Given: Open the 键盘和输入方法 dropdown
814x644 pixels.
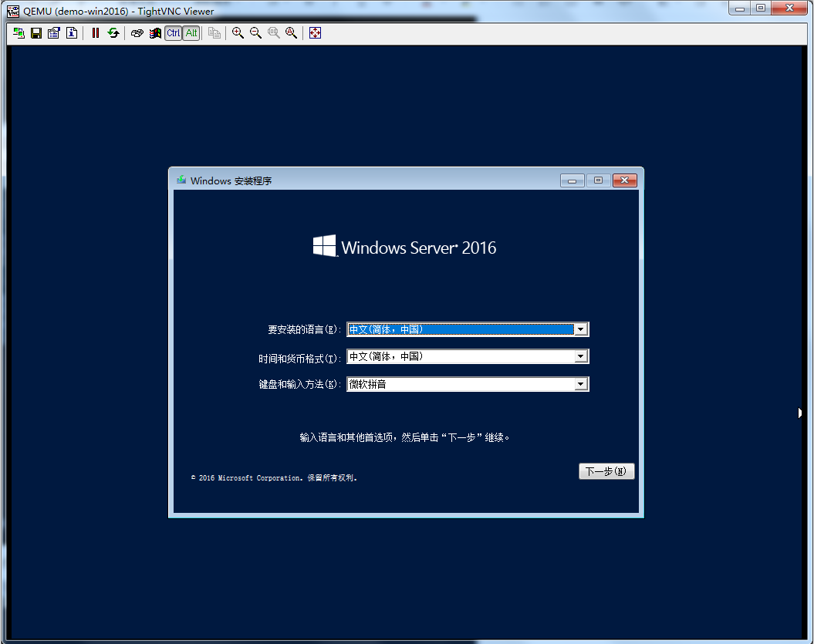Looking at the screenshot, I should point(581,385).
